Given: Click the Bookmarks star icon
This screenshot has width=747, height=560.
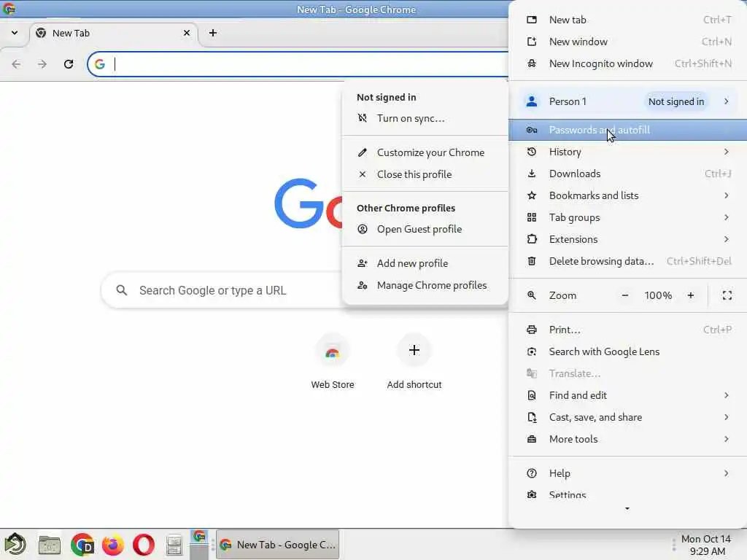Looking at the screenshot, I should tap(532, 195).
